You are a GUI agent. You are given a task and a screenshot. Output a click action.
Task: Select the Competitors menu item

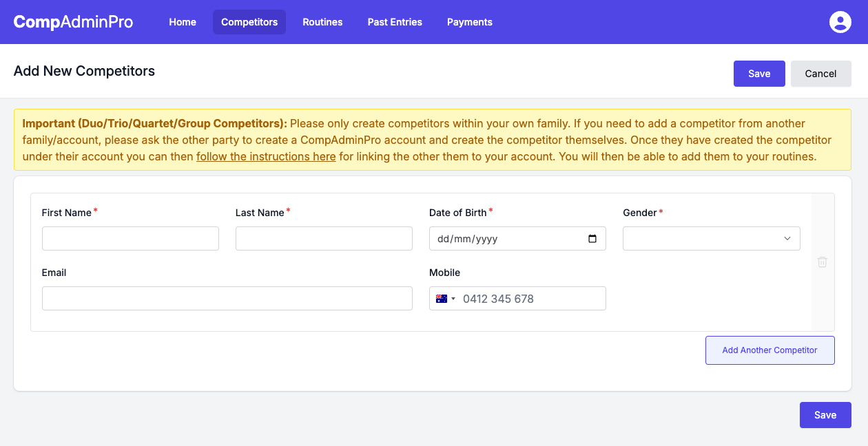click(x=249, y=22)
